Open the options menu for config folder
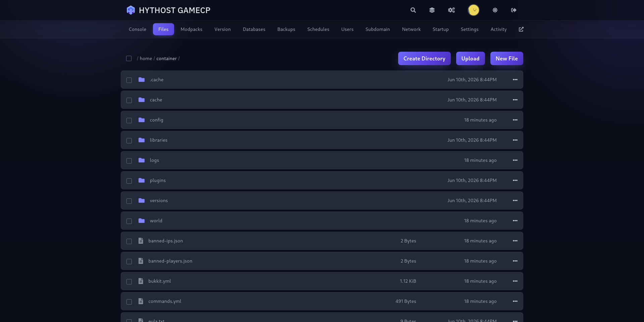The image size is (644, 322). [515, 120]
